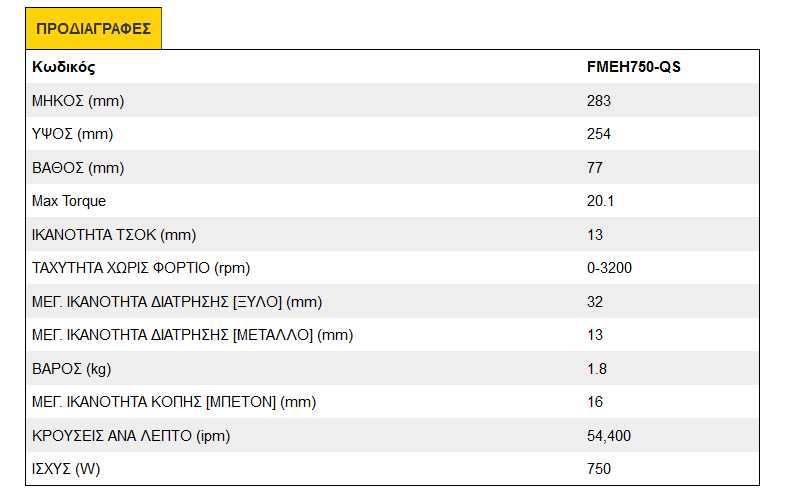The image size is (800, 497).
Task: Click the ΙΚΑΝΟΤΗΤΑ ΤΣΟΚ (mm) label
Action: click(x=114, y=235)
